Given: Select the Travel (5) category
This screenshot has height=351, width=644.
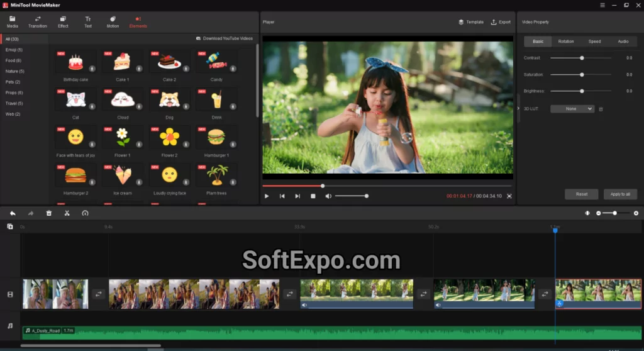Looking at the screenshot, I should coord(14,103).
